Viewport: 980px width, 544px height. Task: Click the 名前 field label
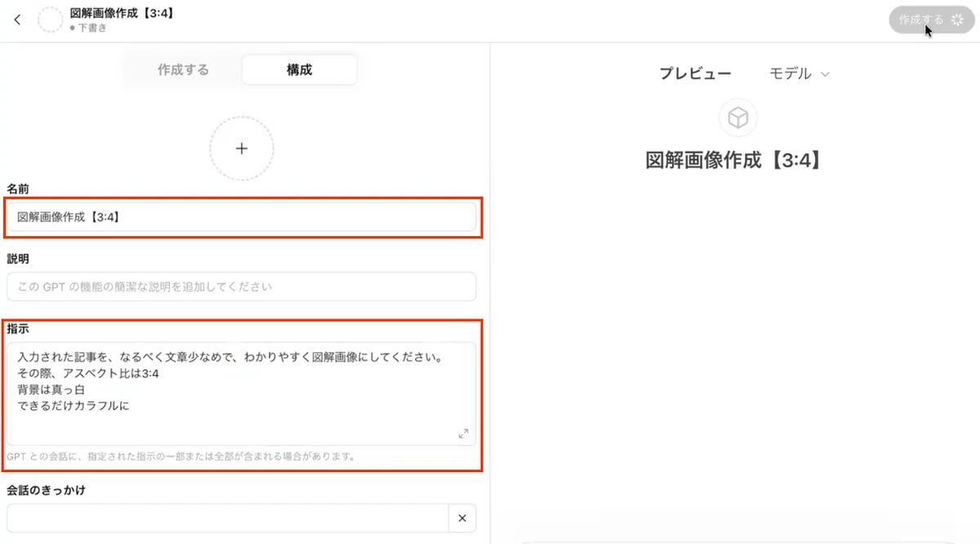tap(18, 189)
